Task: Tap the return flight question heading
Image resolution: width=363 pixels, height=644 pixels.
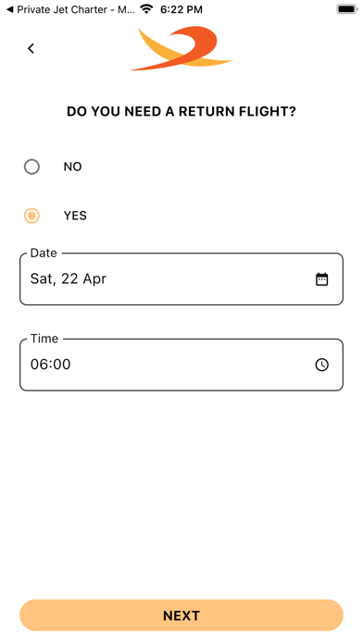Action: coord(181,112)
